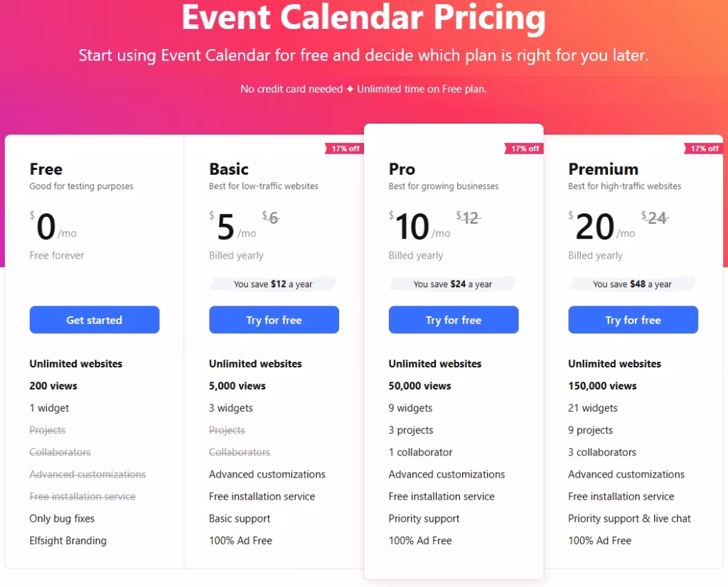The height and width of the screenshot is (587, 728).
Task: Click the 17% off badge on Premium plan
Action: [705, 149]
